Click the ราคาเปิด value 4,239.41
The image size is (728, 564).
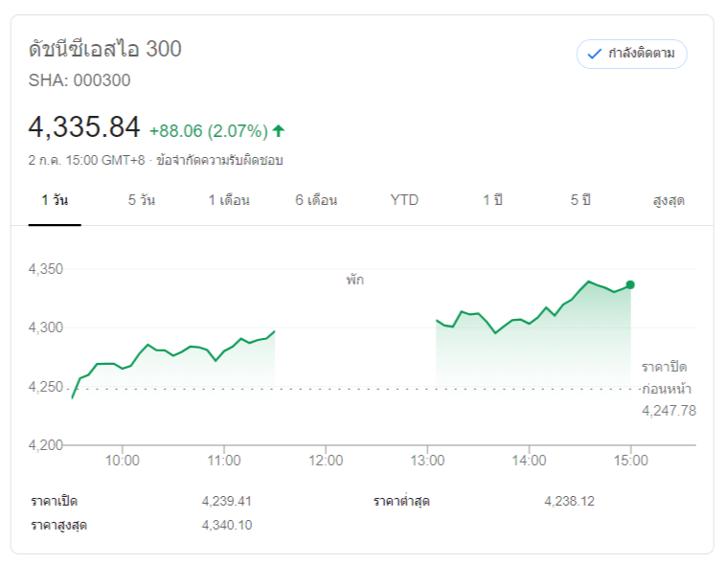pyautogui.click(x=227, y=501)
